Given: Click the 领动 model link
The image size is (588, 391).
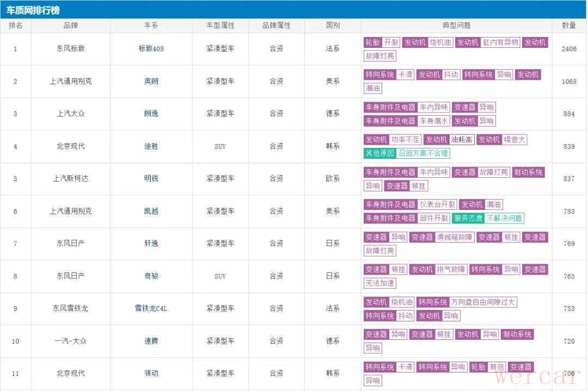Looking at the screenshot, I should (151, 373).
